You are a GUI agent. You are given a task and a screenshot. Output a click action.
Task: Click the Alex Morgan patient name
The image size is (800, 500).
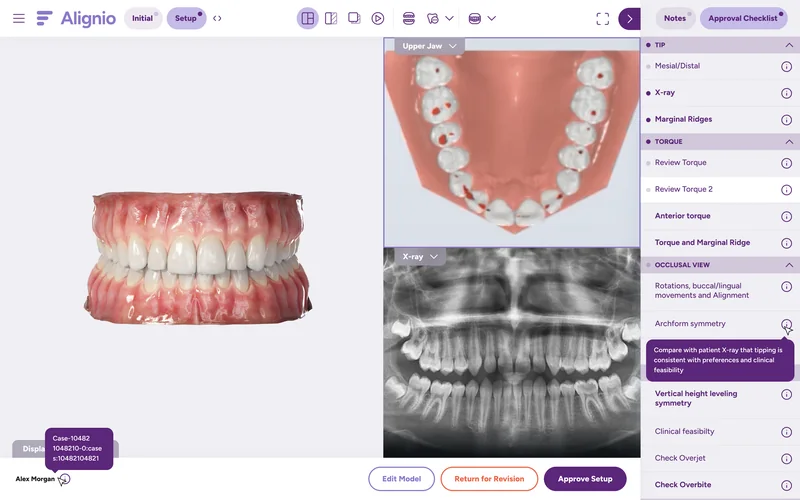pyautogui.click(x=35, y=479)
